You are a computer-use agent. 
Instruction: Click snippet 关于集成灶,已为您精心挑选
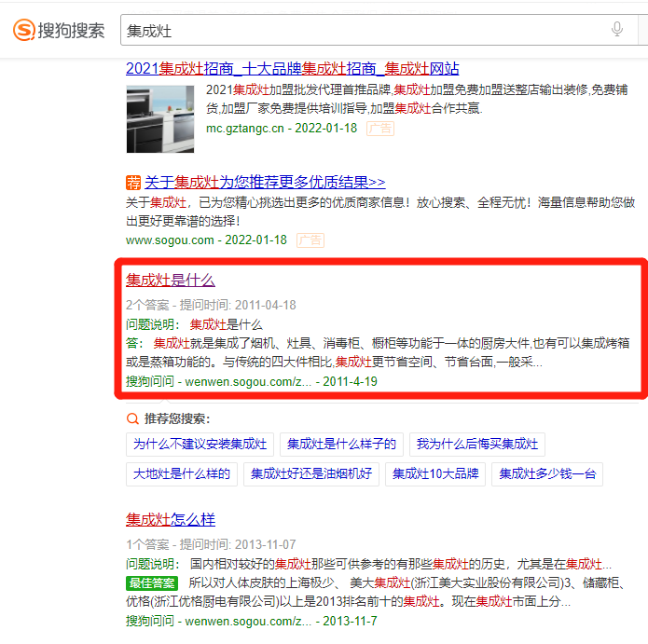click(x=380, y=212)
